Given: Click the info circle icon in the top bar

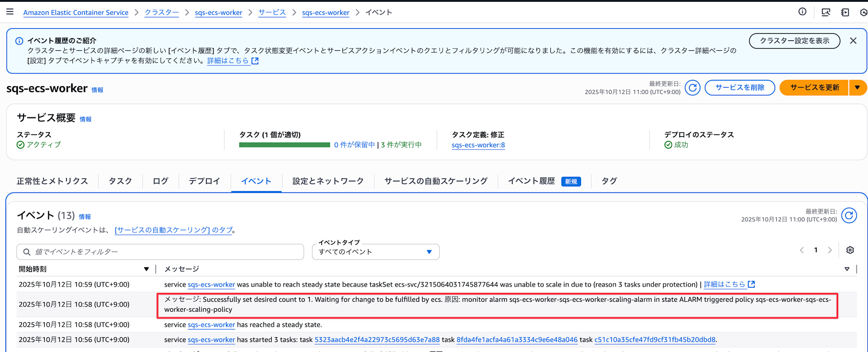Looking at the screenshot, I should coord(802,12).
